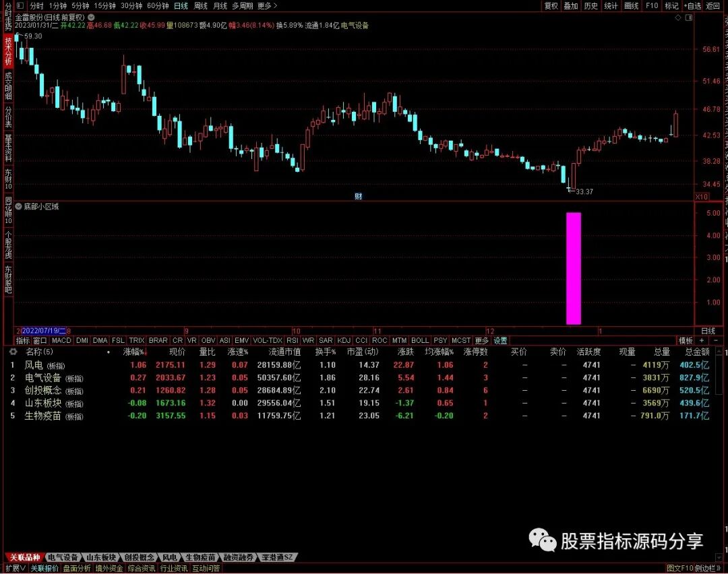Select the 日线 daily period
728x574 pixels.
point(181,5)
